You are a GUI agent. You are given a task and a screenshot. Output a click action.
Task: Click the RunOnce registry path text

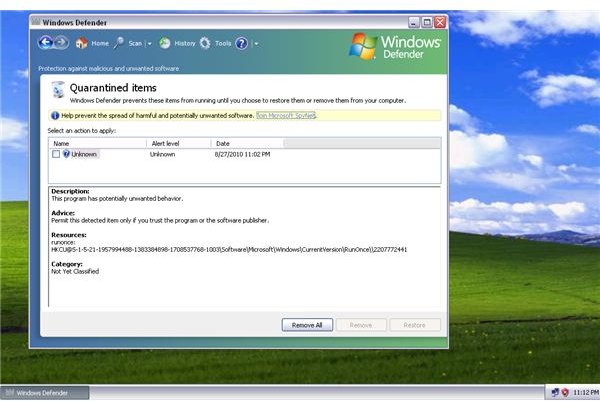click(229, 249)
